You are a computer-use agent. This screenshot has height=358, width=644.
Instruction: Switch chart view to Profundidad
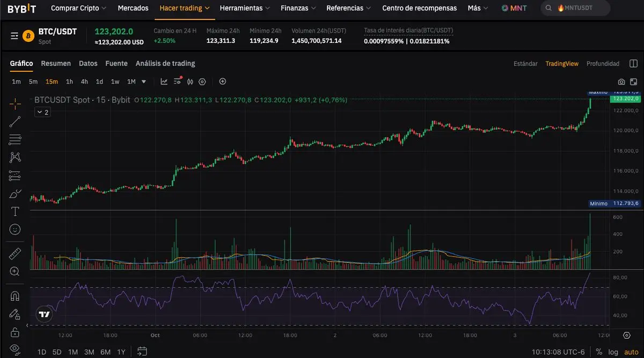tap(603, 64)
